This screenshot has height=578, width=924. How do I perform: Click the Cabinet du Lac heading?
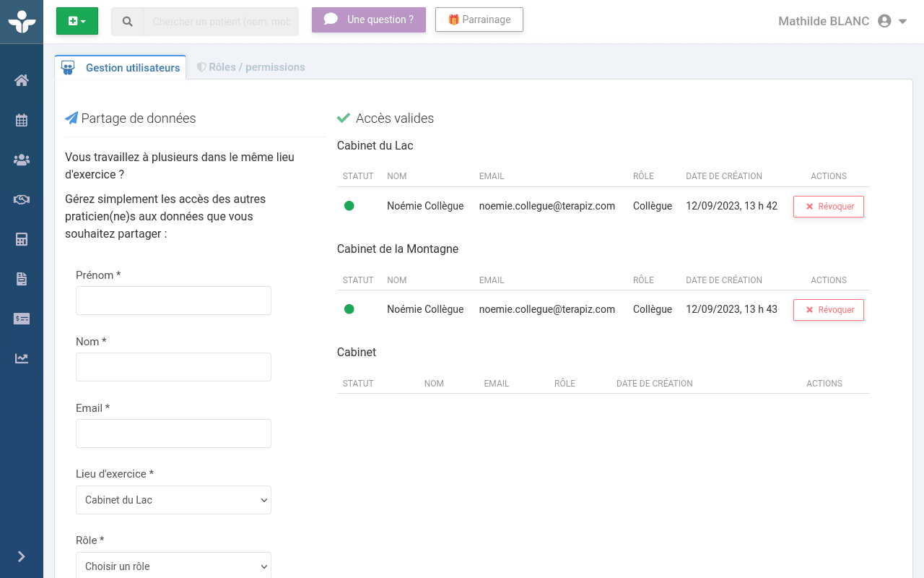coord(375,145)
